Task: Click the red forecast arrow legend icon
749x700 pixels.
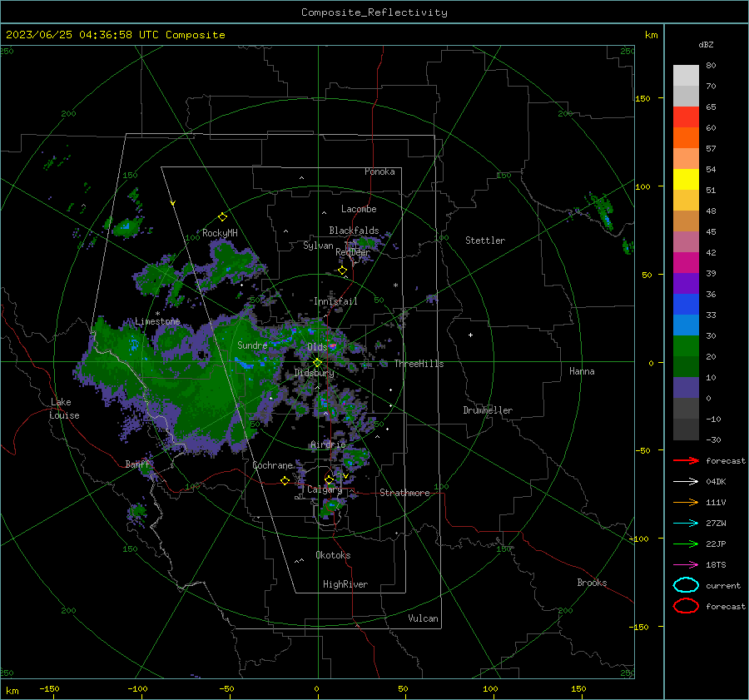Action: tap(686, 460)
